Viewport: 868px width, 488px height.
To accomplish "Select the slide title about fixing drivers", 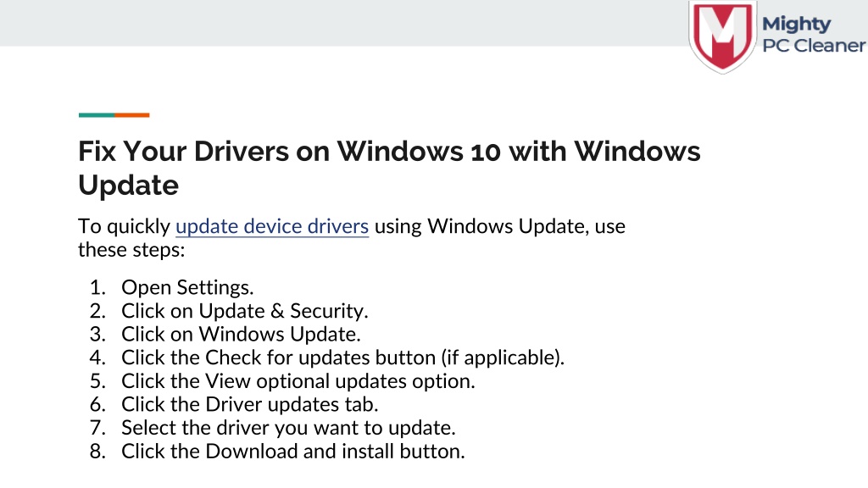I will 389,168.
